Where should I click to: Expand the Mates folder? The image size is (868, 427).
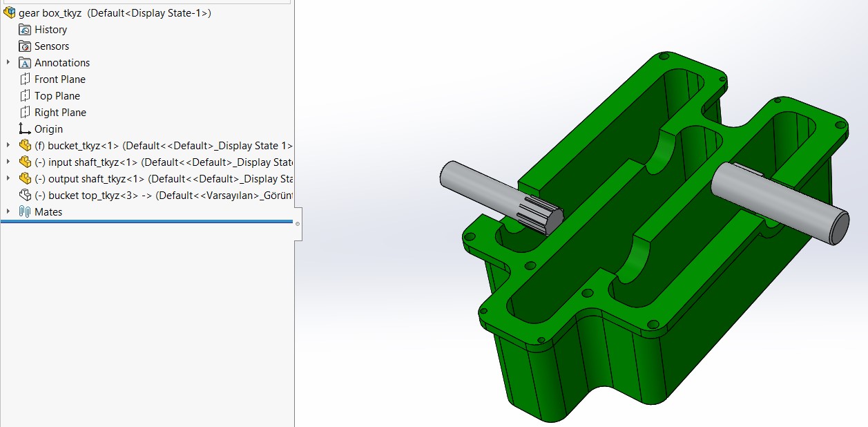coord(8,211)
